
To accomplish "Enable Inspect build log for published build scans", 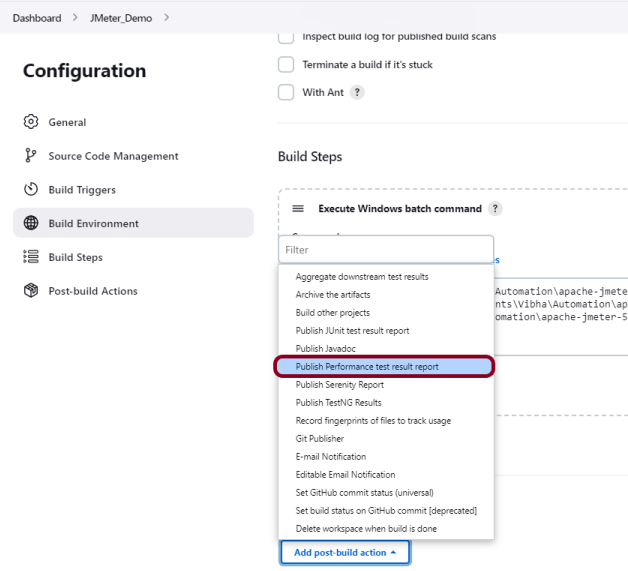I will tap(285, 37).
